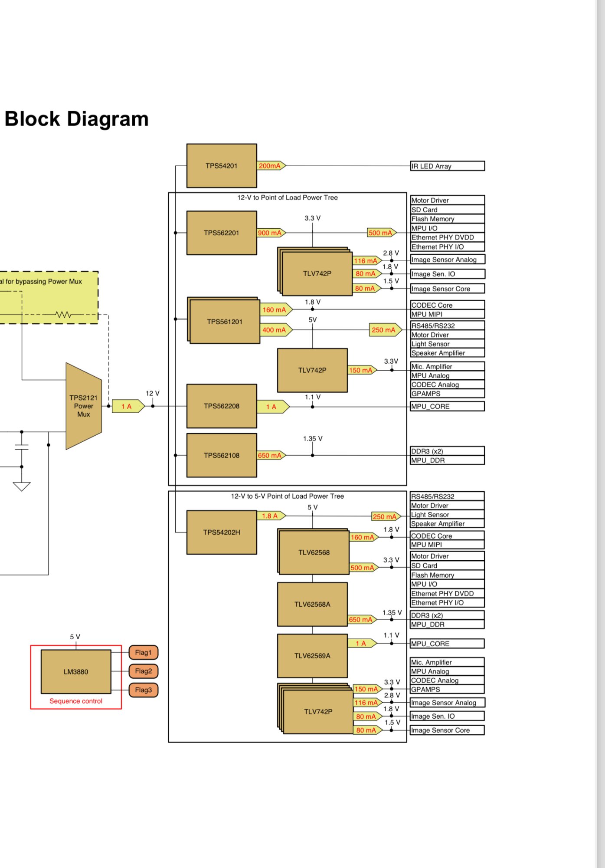Image resolution: width=605 pixels, height=868 pixels.
Task: Click the 3.3 V label above TPS562201 output
Action: click(x=313, y=218)
